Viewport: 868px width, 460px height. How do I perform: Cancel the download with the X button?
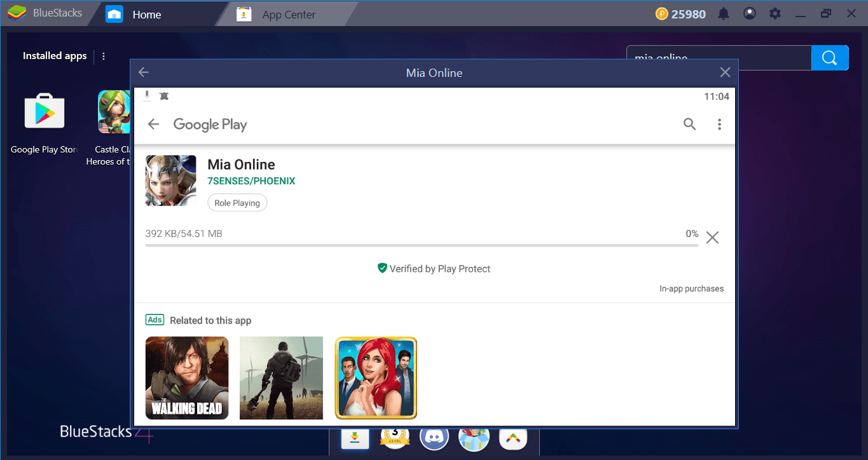712,238
